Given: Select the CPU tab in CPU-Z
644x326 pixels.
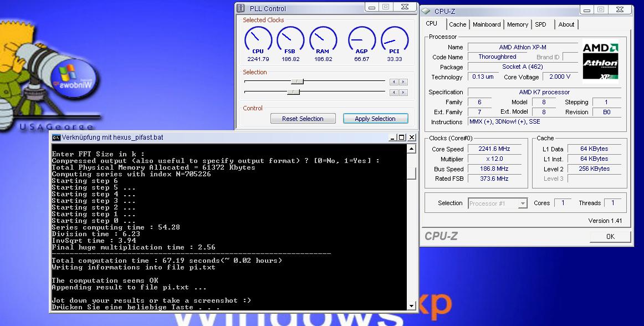Looking at the screenshot, I should click(x=432, y=24).
